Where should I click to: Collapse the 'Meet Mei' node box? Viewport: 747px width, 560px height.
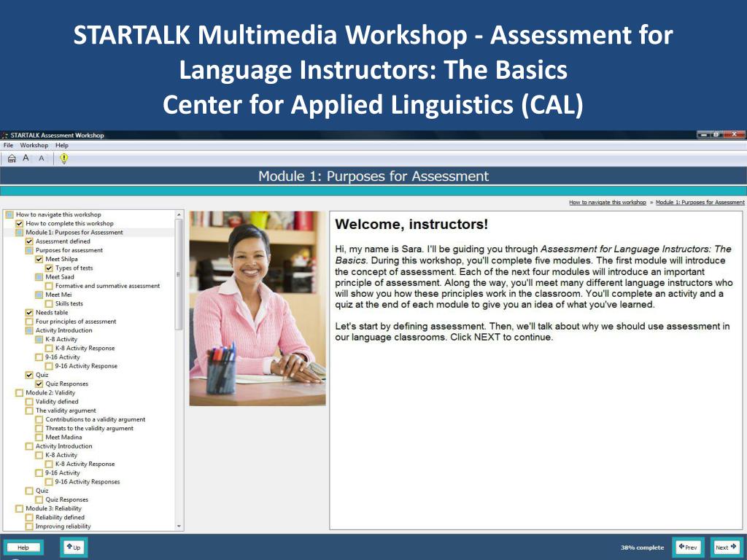click(39, 295)
